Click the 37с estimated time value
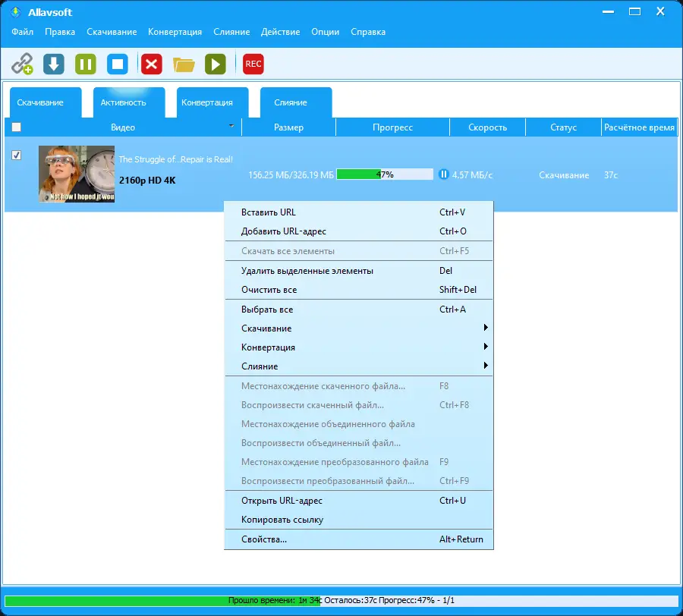 611,175
